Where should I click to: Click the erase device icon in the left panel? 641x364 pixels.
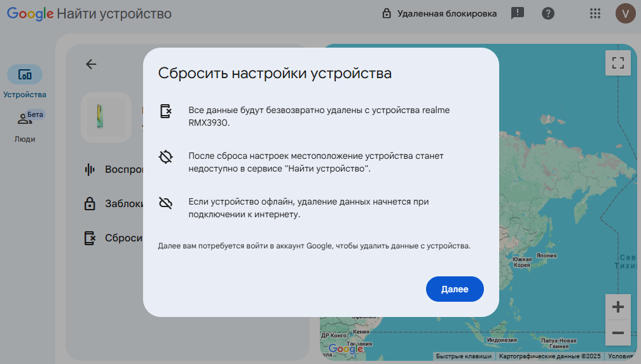click(x=90, y=238)
